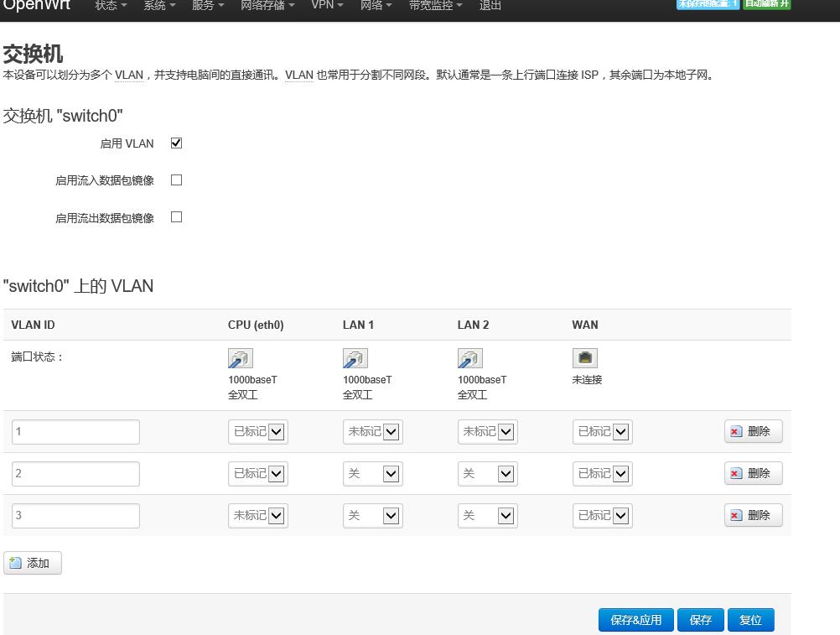840x635 pixels.
Task: Enable incoming packet mirroring checkbox
Action: tap(176, 180)
